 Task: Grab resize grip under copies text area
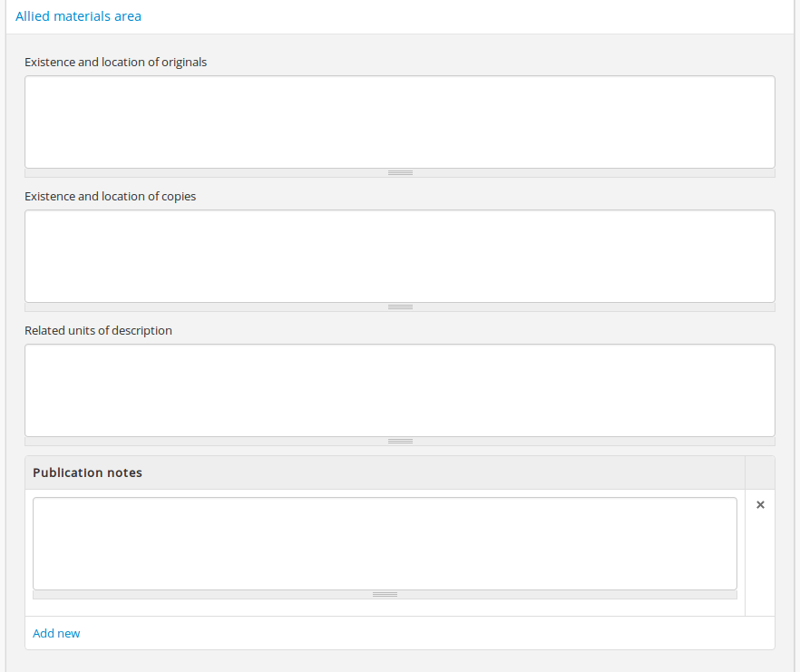(x=400, y=307)
